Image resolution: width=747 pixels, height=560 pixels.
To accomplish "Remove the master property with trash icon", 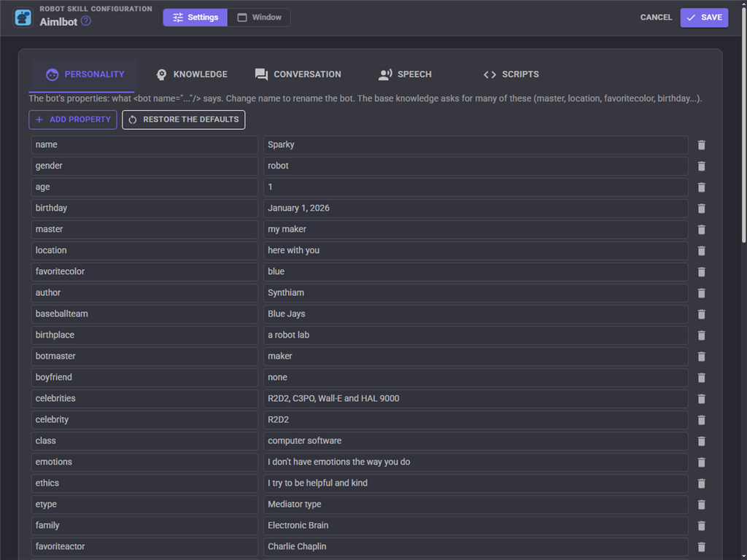I will point(701,230).
